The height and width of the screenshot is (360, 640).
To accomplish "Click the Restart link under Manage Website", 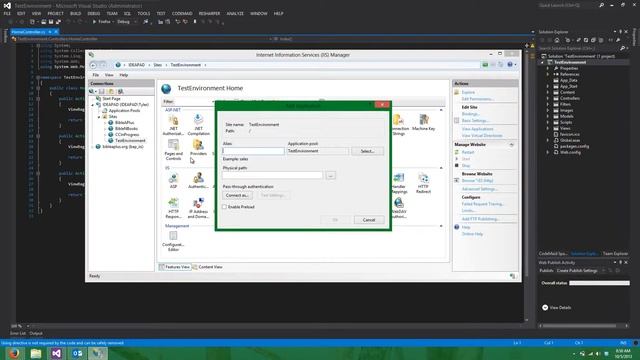I will [468, 152].
